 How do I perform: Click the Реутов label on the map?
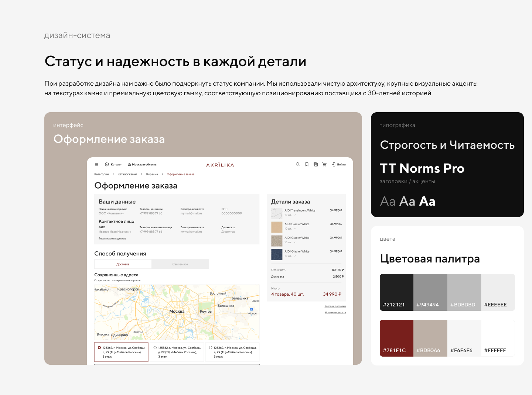(x=206, y=312)
